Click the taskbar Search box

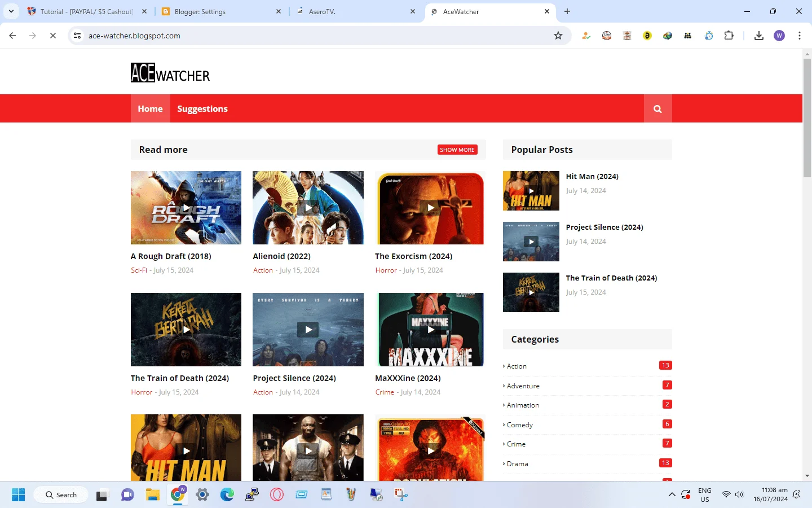[61, 495]
